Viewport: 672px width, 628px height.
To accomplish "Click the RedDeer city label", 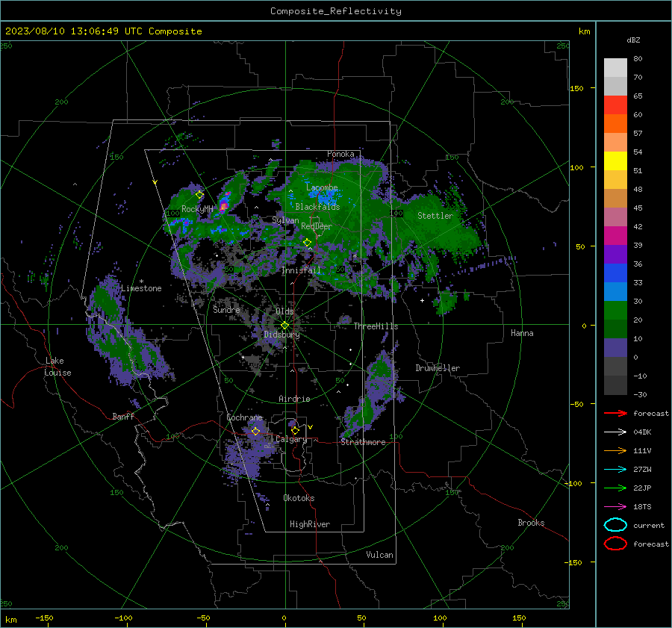I will tap(317, 226).
